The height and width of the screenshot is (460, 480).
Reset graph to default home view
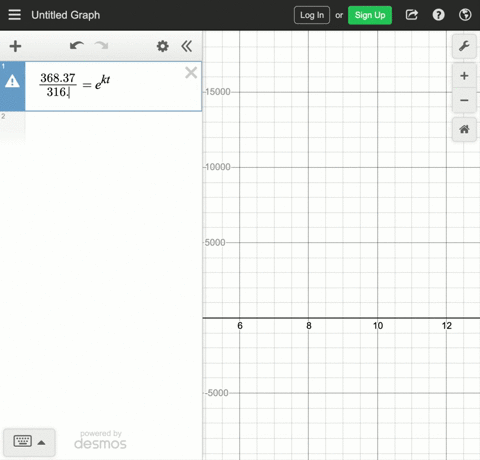(464, 129)
